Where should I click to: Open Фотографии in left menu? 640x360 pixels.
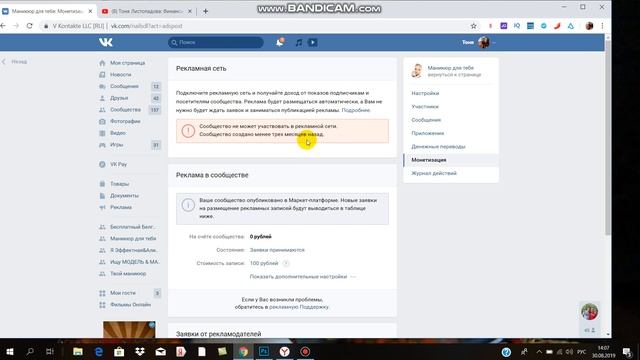[x=125, y=121]
